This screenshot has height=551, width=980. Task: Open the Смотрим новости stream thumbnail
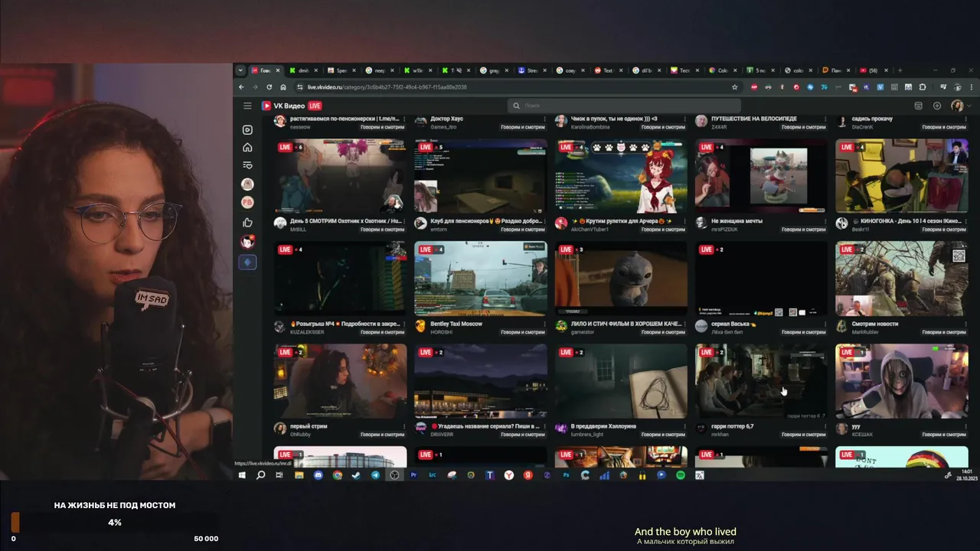(902, 278)
